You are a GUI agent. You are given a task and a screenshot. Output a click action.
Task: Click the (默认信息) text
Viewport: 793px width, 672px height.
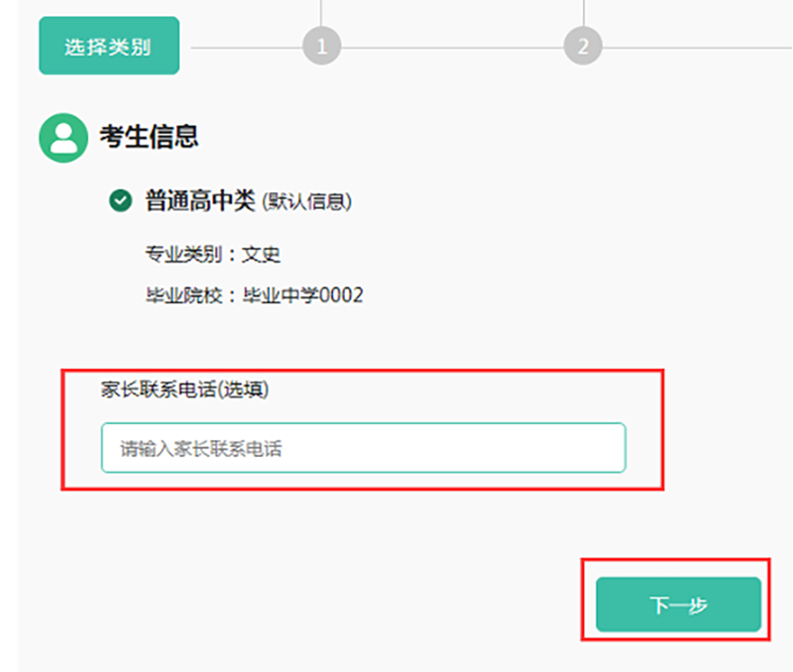tap(307, 202)
